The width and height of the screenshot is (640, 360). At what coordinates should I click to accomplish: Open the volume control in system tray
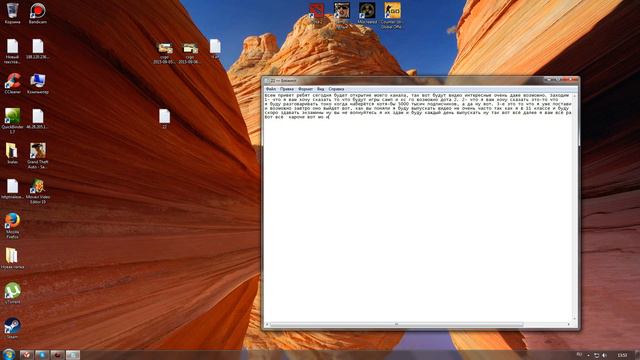604,356
